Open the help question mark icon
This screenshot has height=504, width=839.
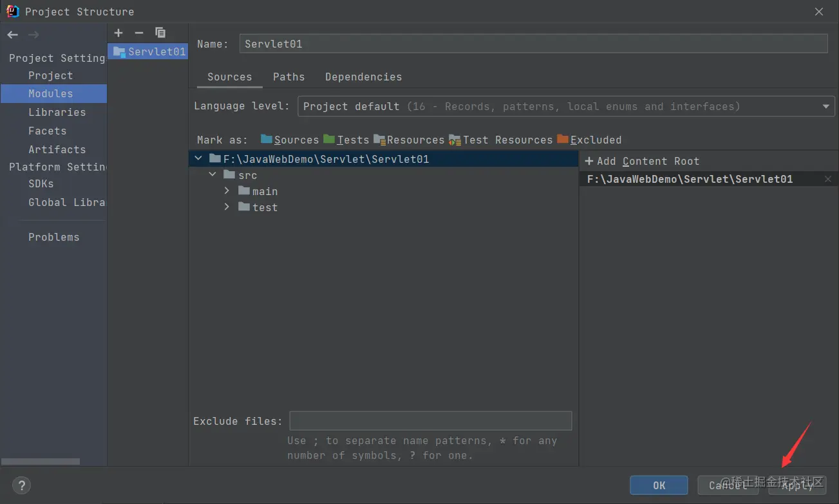pos(21,485)
